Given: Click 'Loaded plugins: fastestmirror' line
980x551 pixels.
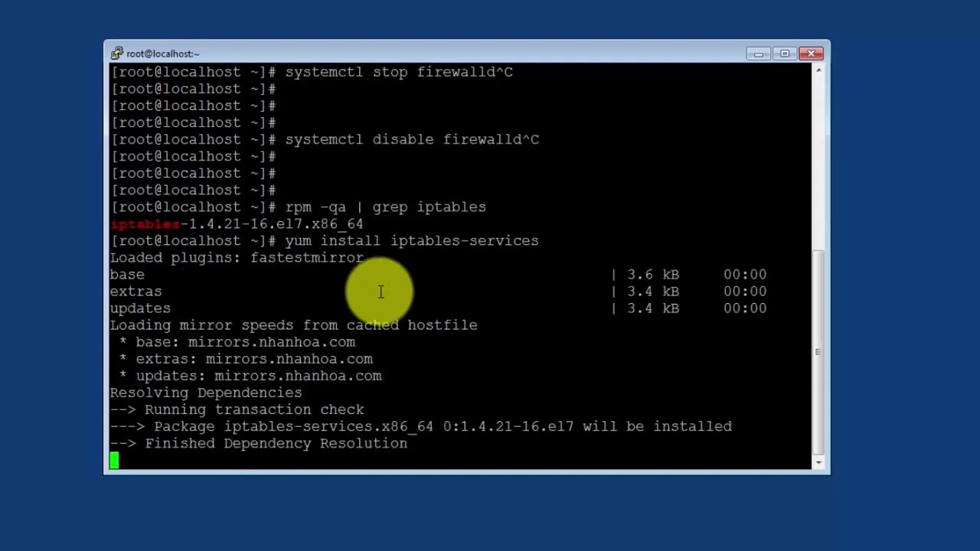Looking at the screenshot, I should (x=237, y=258).
